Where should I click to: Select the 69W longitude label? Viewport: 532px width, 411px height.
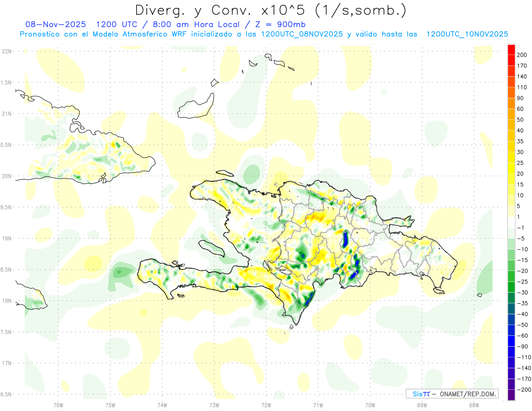click(x=422, y=405)
